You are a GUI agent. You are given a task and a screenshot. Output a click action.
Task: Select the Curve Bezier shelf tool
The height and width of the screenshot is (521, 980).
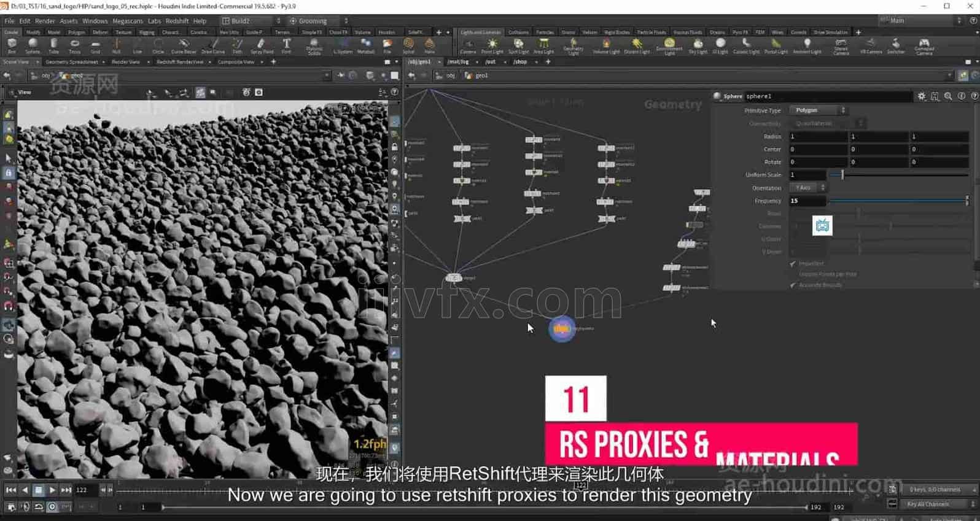(x=184, y=46)
